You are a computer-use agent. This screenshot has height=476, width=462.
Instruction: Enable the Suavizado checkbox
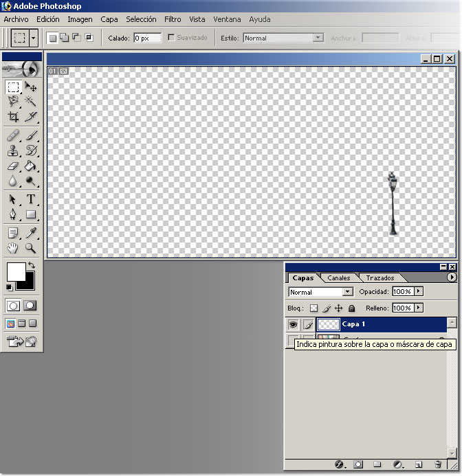[x=171, y=38]
